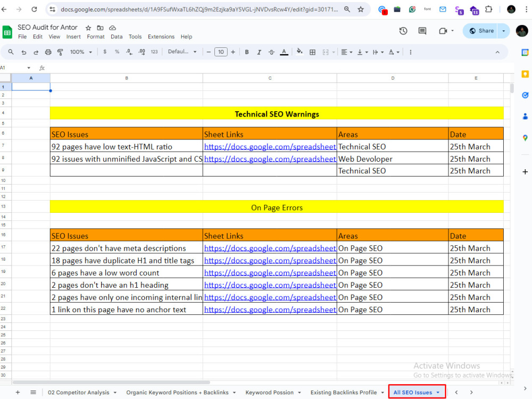Screen dimensions: 532x399
Task: Open link for meta descriptions row
Action: 270,248
